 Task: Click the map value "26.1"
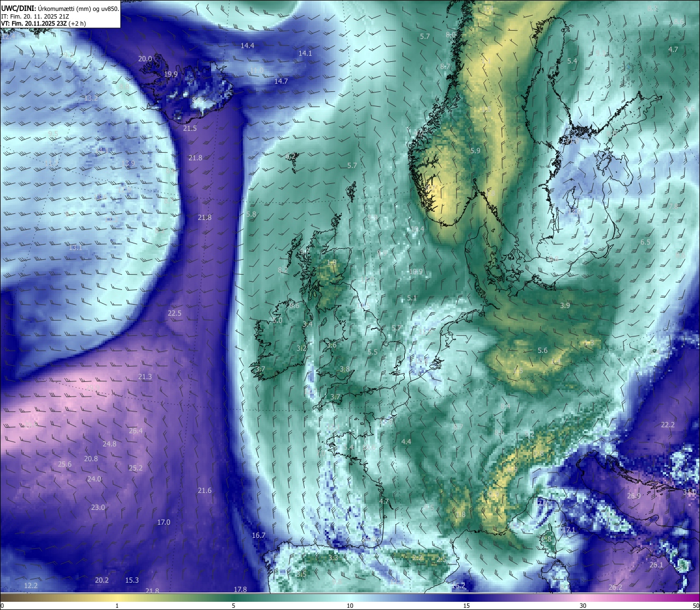(656, 565)
